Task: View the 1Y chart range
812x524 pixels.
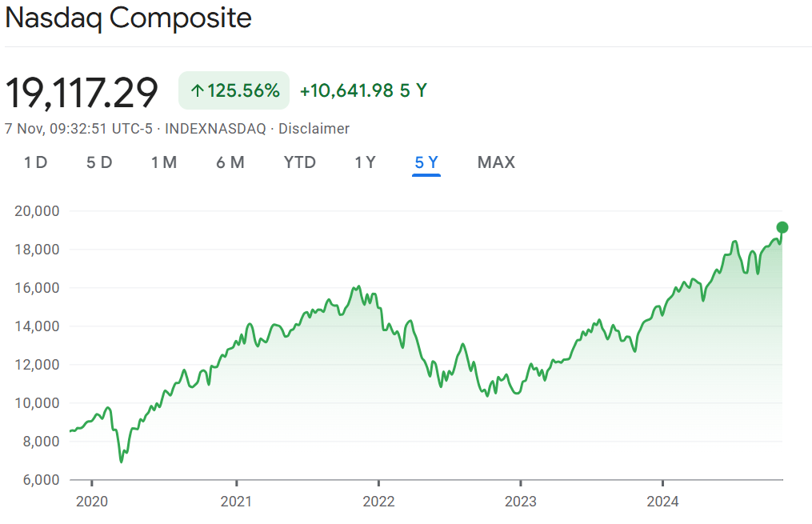Action: [365, 162]
